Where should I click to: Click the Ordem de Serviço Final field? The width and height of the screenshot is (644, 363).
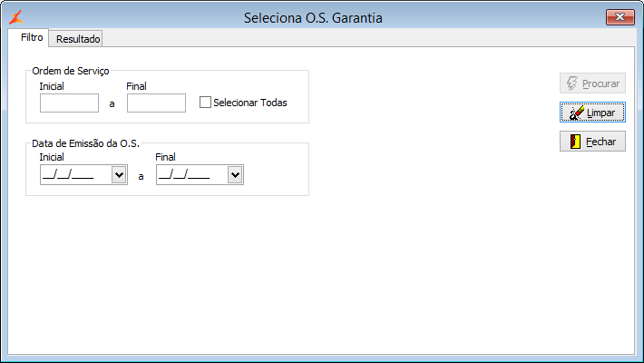click(156, 103)
